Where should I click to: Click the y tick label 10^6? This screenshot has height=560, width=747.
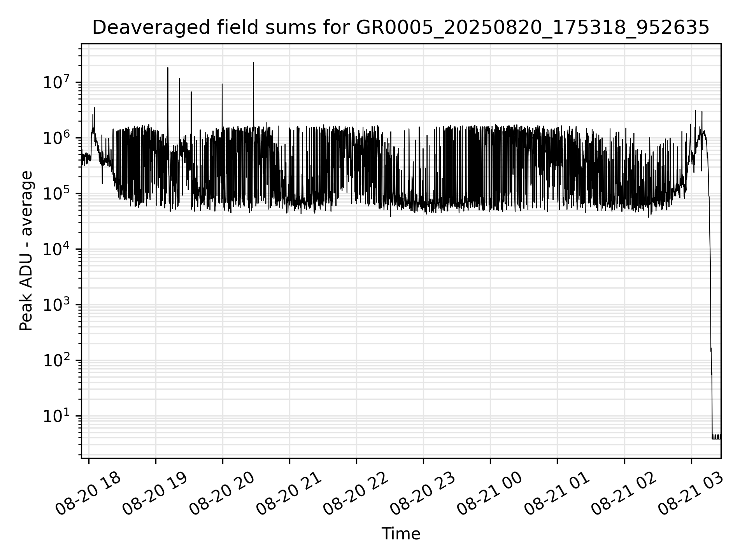point(56,137)
